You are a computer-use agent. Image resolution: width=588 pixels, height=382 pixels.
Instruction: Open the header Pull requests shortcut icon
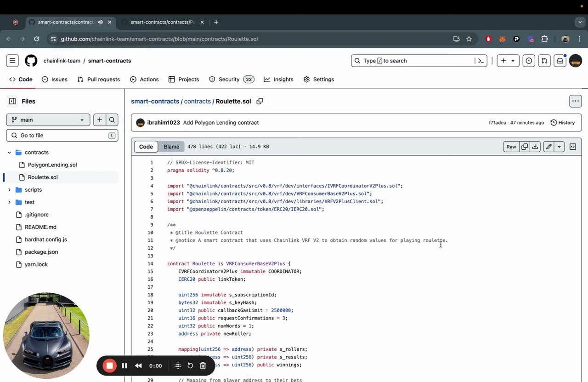tap(544, 61)
